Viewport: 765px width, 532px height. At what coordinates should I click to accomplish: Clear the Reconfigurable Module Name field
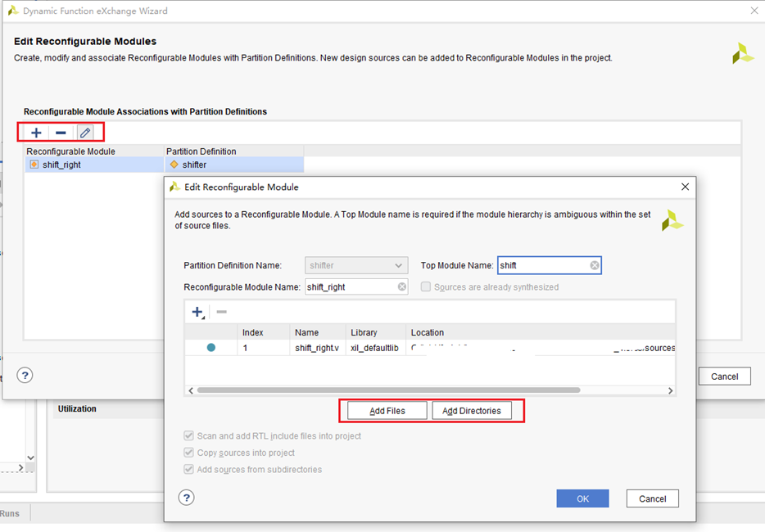402,286
